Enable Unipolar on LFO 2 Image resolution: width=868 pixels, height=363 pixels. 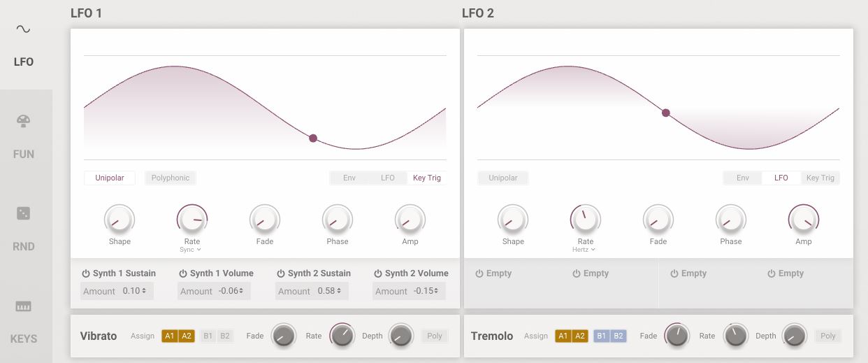coord(503,178)
